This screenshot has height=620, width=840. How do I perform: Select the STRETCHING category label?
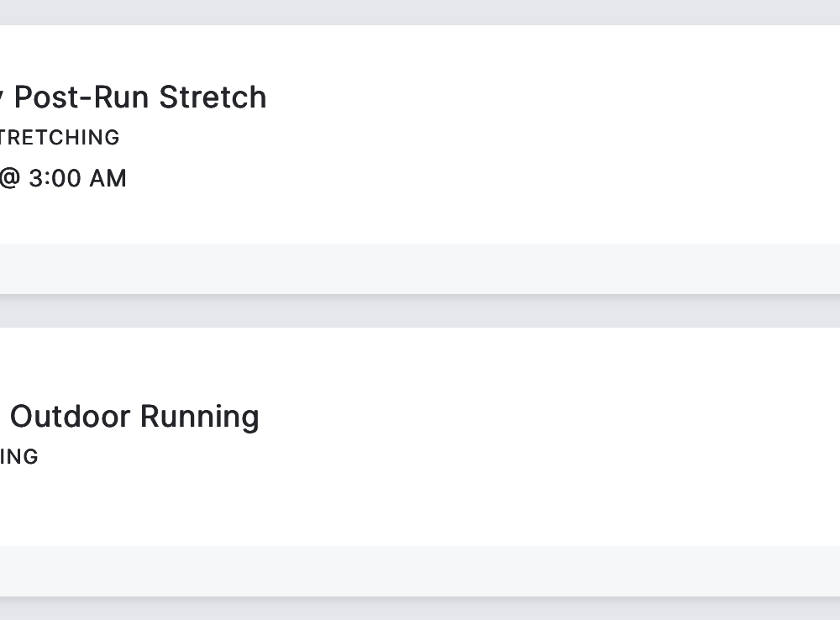(x=59, y=138)
